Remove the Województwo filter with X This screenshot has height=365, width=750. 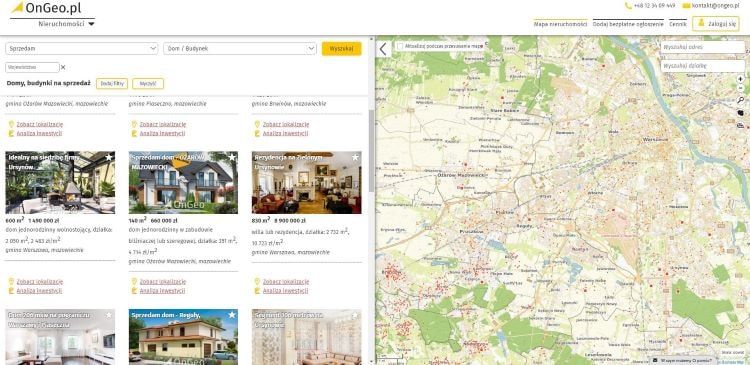click(63, 67)
